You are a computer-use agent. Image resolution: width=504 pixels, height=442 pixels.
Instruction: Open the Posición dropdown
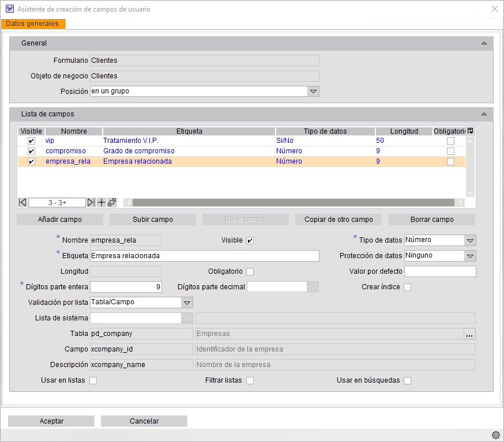tap(313, 91)
